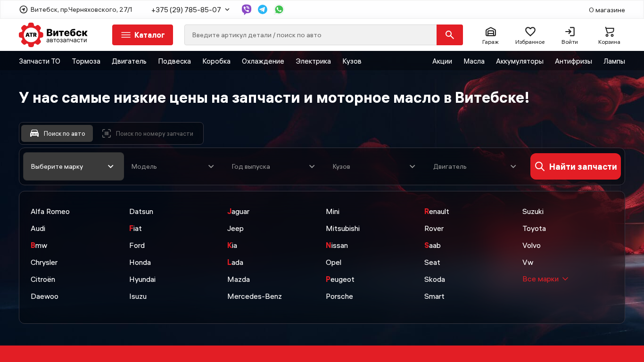Select Ford brand
The image size is (644, 362).
pyautogui.click(x=137, y=246)
